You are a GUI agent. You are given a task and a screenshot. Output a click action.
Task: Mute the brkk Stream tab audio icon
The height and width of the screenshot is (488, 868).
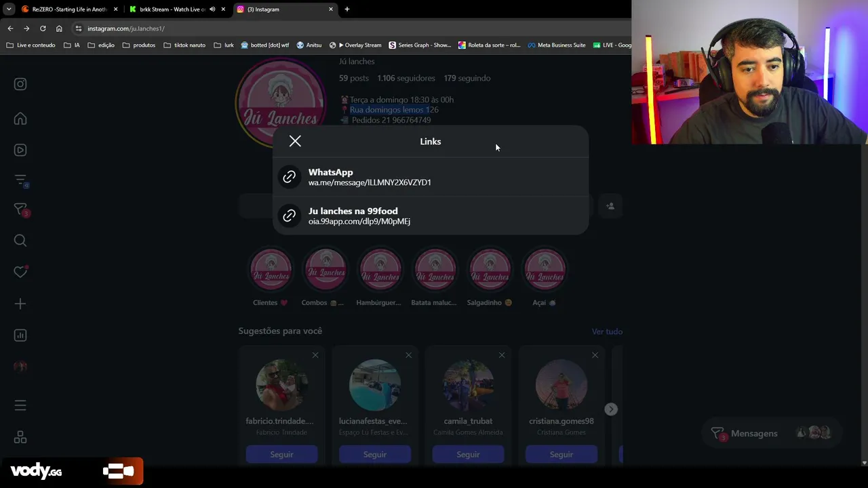(x=212, y=9)
